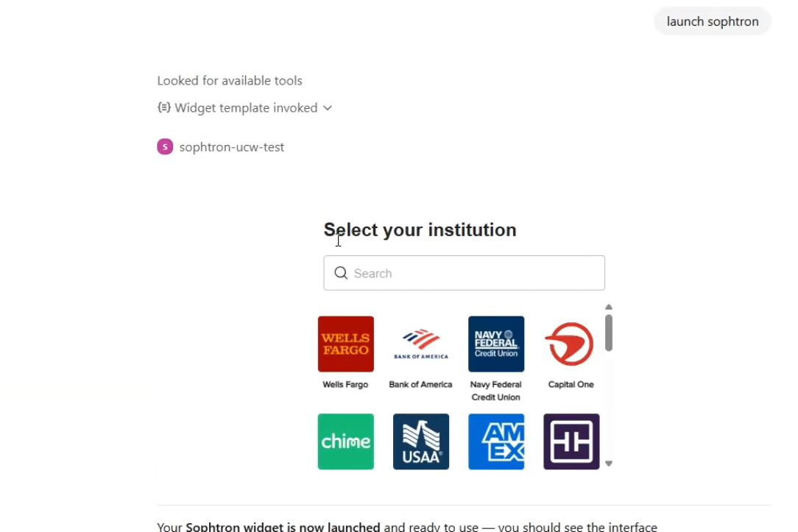The width and height of the screenshot is (798, 532).
Task: Select the USAA institution logo
Action: coord(420,441)
